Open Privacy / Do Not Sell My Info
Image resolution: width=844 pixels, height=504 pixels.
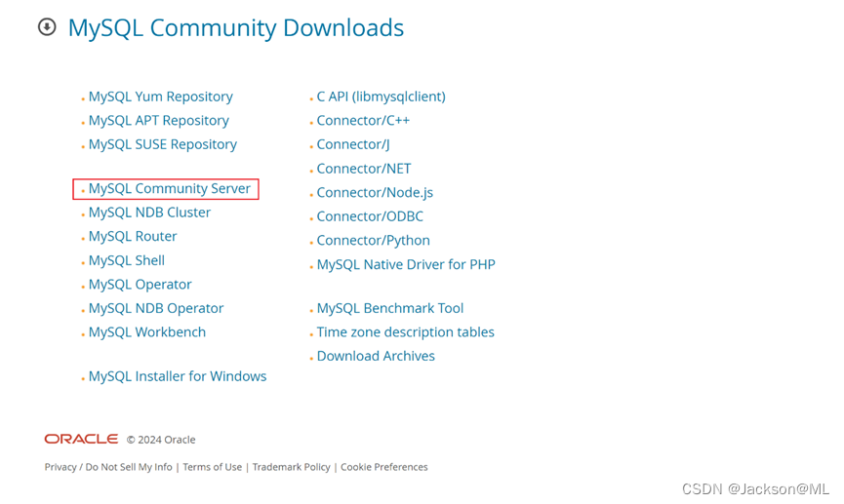pyautogui.click(x=108, y=467)
